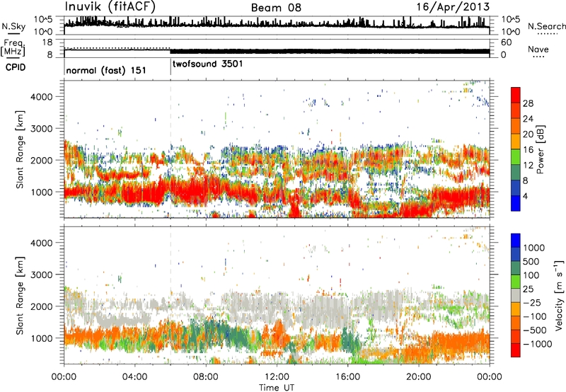This screenshot has width=566, height=392.
Task: Click the red bottom of velocity colorbar
Action: [x=516, y=350]
